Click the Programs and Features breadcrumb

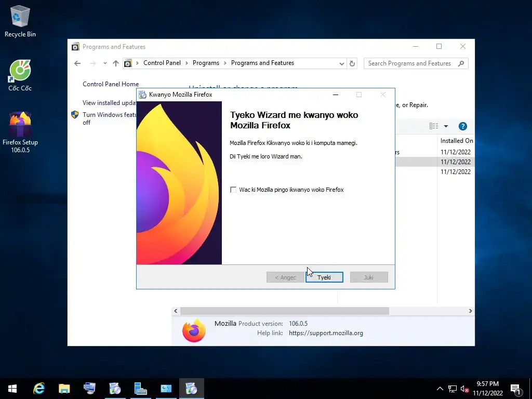click(x=262, y=63)
